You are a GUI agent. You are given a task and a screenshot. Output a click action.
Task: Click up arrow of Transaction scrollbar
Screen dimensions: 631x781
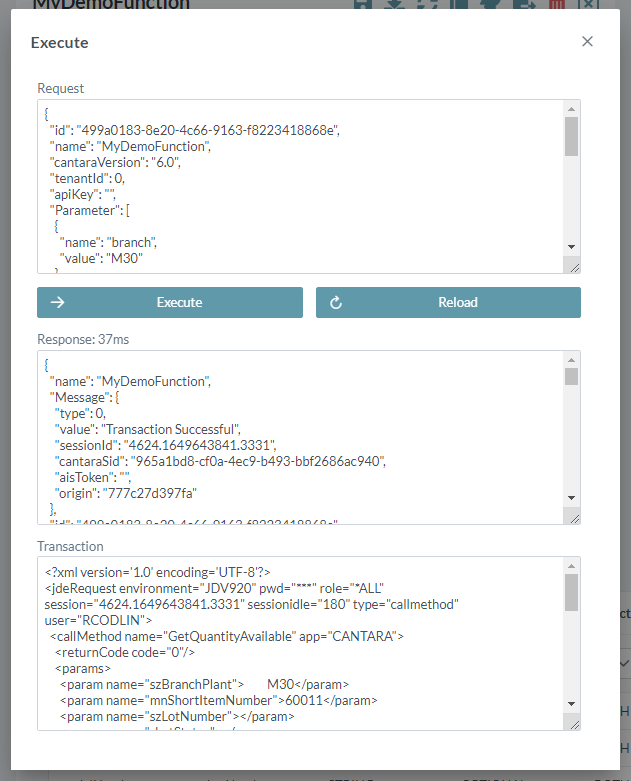coord(571,566)
